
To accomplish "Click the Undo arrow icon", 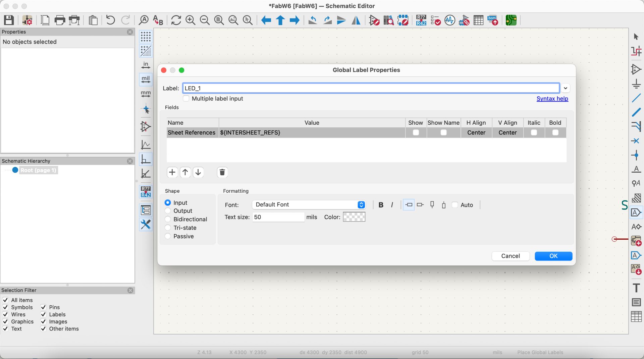I will tap(110, 20).
